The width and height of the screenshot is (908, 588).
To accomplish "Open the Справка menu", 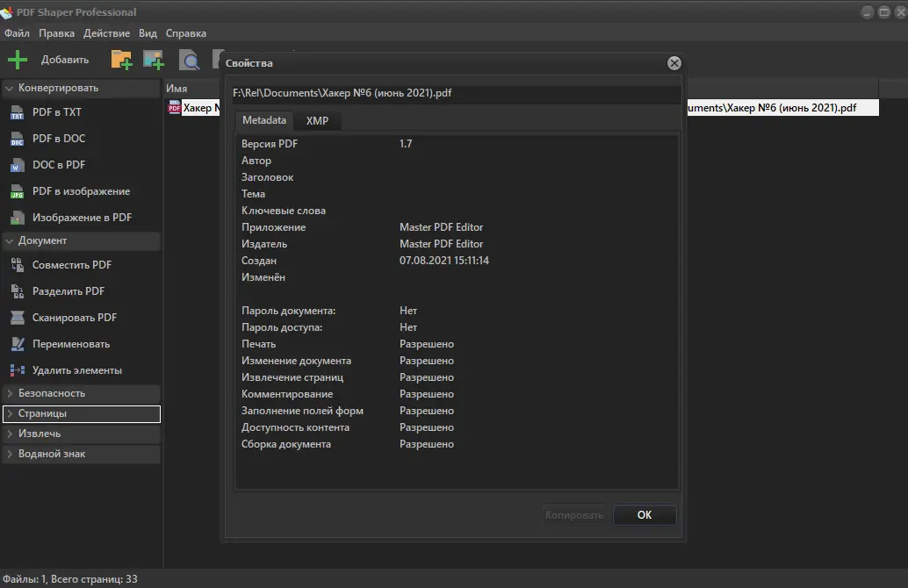I will coord(186,33).
